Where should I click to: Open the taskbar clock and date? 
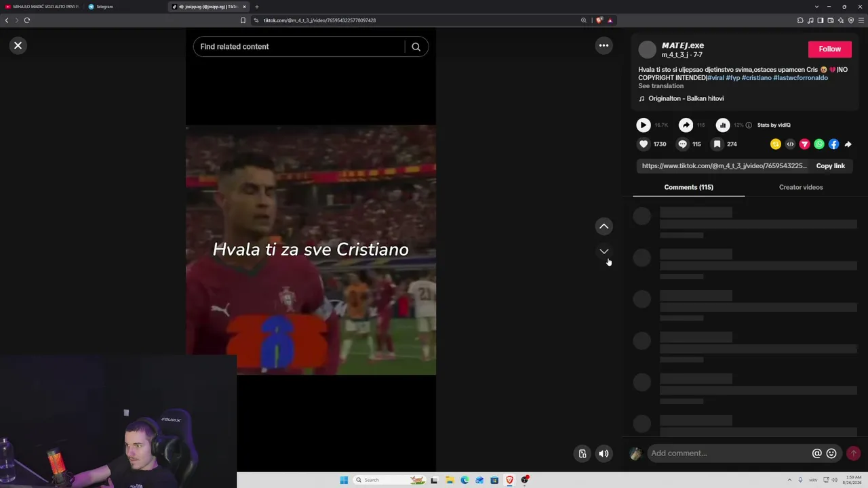point(853,480)
